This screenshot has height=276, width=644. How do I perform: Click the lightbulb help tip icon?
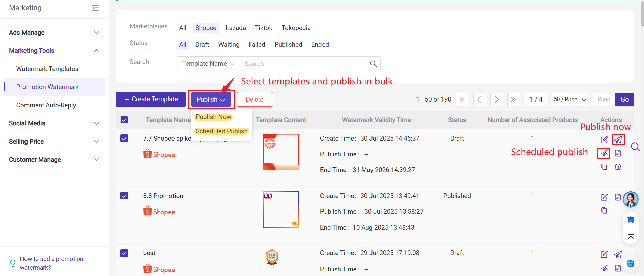click(x=13, y=263)
